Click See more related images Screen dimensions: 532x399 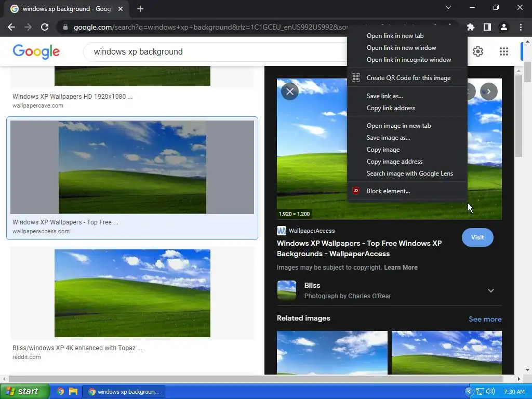point(485,319)
